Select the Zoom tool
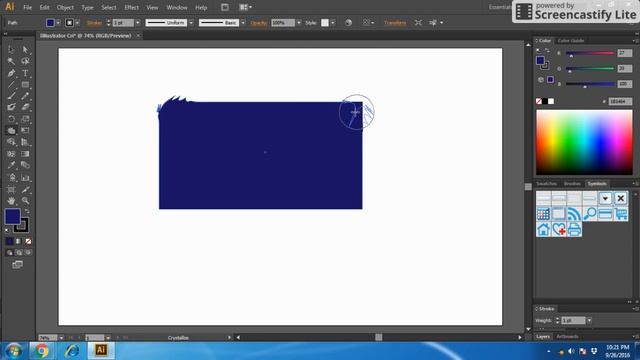The image size is (640, 360). coord(25,201)
